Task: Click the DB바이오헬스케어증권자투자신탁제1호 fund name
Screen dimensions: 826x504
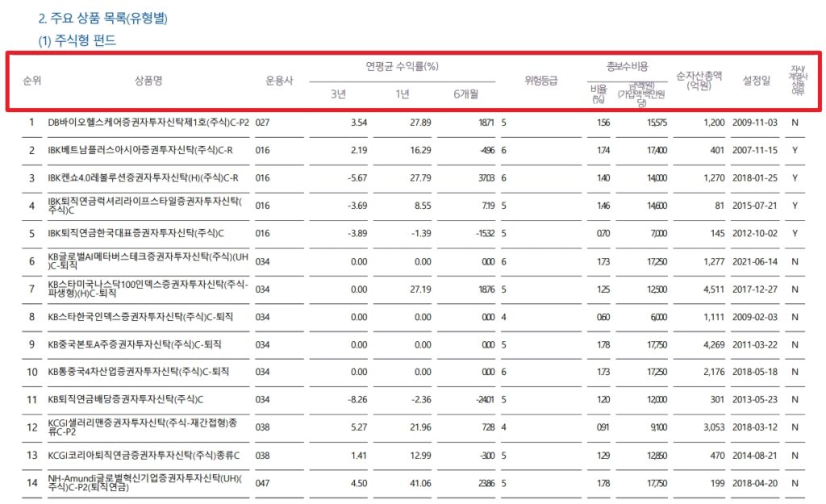Action: tap(148, 123)
